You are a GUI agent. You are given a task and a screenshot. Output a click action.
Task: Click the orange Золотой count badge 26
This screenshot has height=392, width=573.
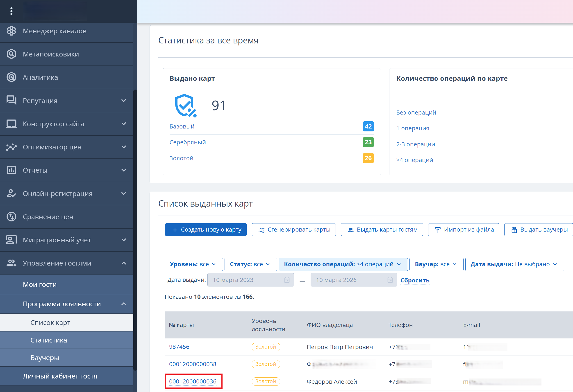click(368, 158)
